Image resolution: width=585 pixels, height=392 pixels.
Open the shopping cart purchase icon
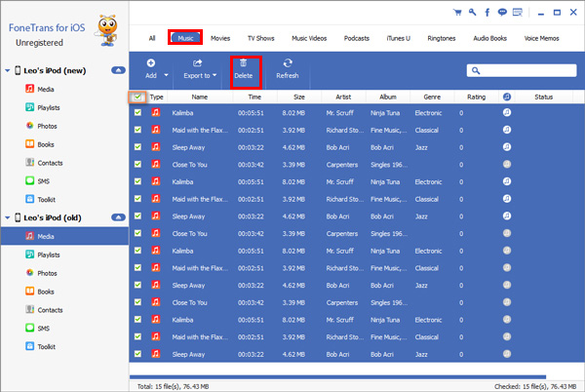click(x=457, y=13)
